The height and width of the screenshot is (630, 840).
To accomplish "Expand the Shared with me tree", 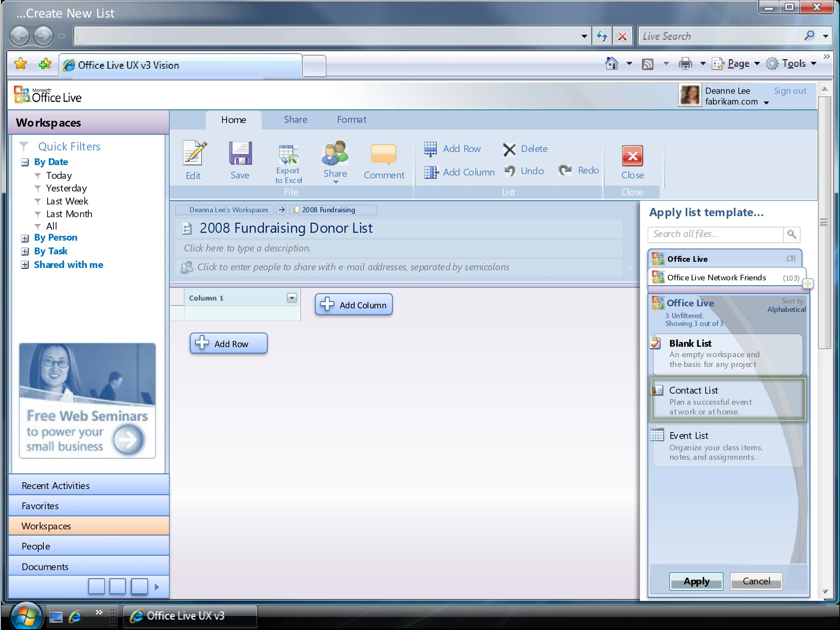I will click(x=25, y=265).
